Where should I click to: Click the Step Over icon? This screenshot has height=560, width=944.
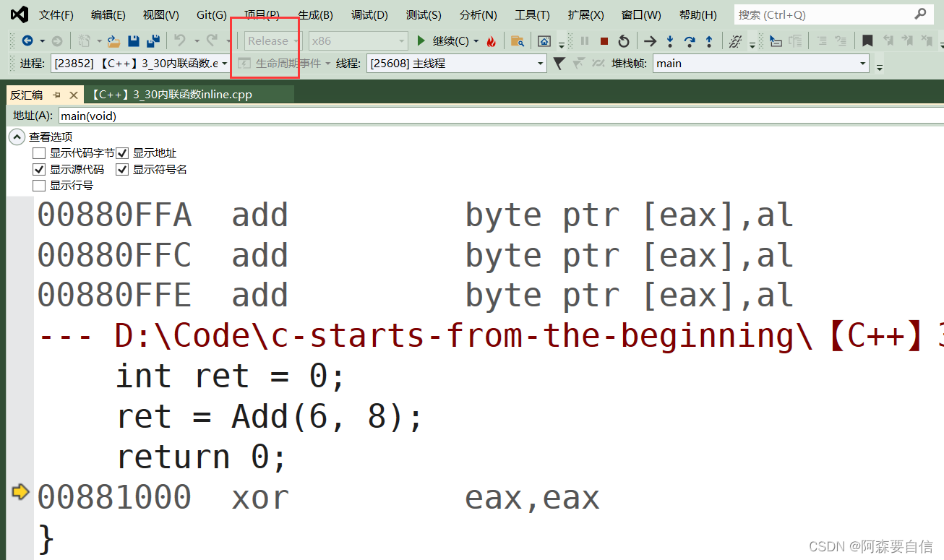click(690, 41)
